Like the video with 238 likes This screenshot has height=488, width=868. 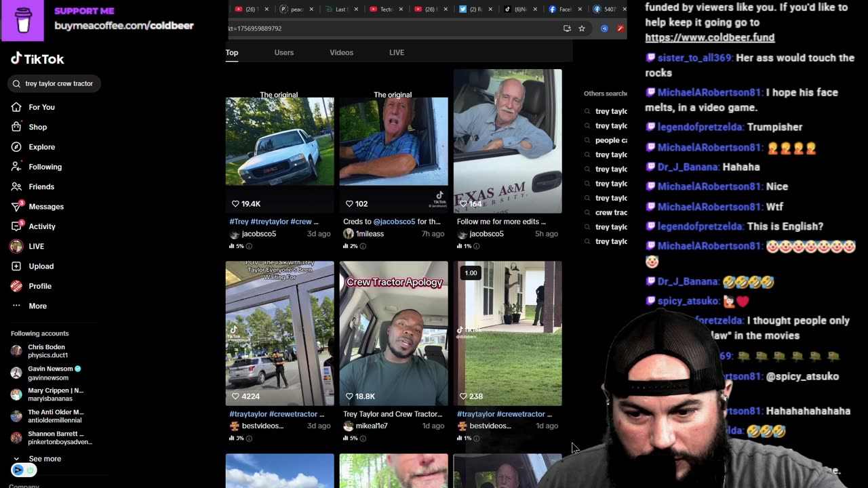tap(463, 396)
